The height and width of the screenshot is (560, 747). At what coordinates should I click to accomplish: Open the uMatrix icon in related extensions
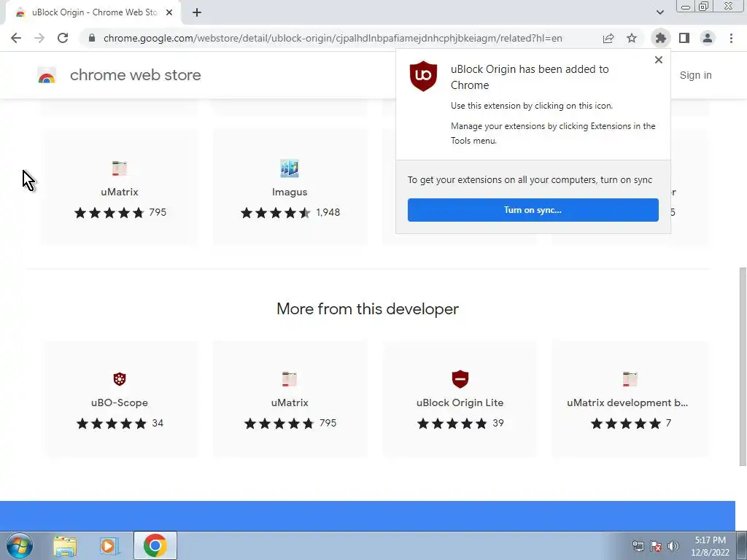pos(120,168)
